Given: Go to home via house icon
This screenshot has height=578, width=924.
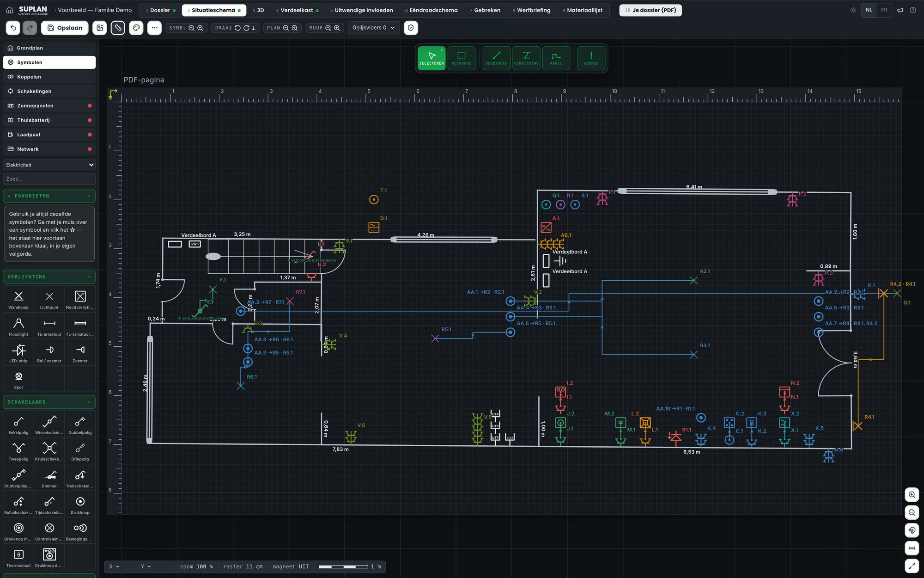Looking at the screenshot, I should tap(9, 10).
